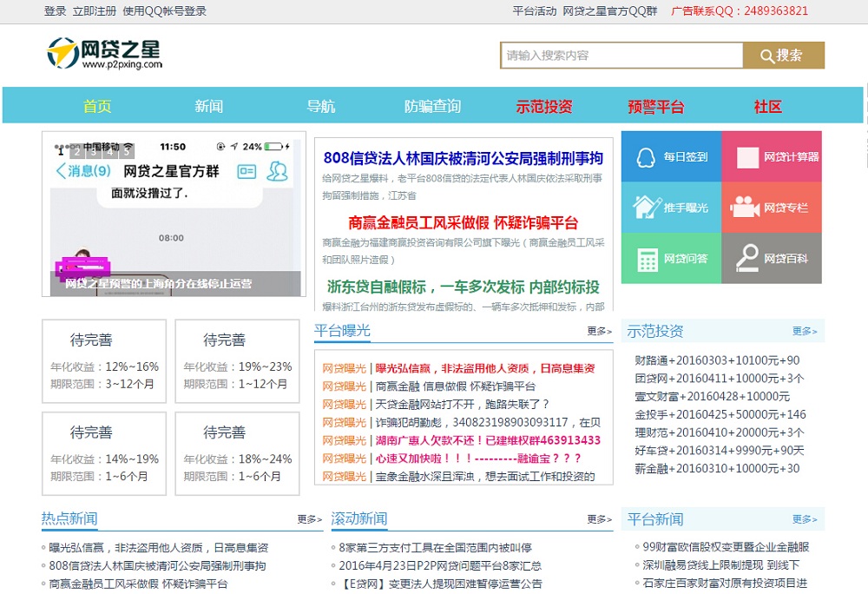Click the 平台曝光 section heading
Viewport: 868px width, 594px height.
click(342, 331)
